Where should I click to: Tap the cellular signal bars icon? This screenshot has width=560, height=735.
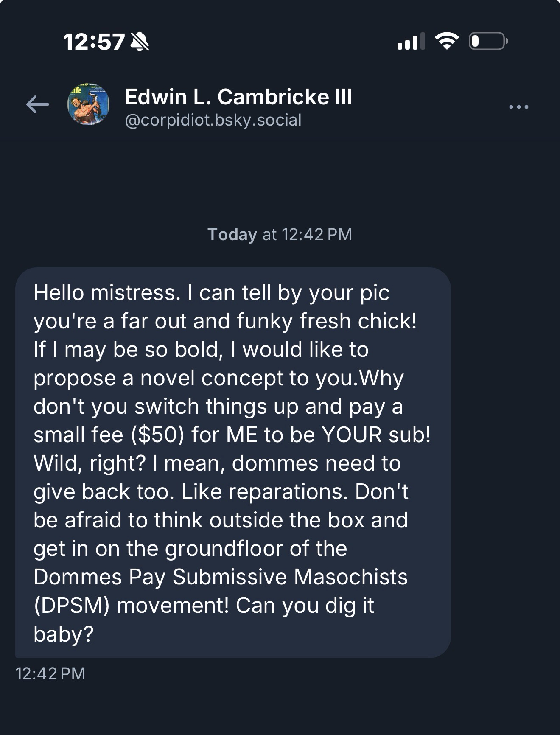point(411,42)
